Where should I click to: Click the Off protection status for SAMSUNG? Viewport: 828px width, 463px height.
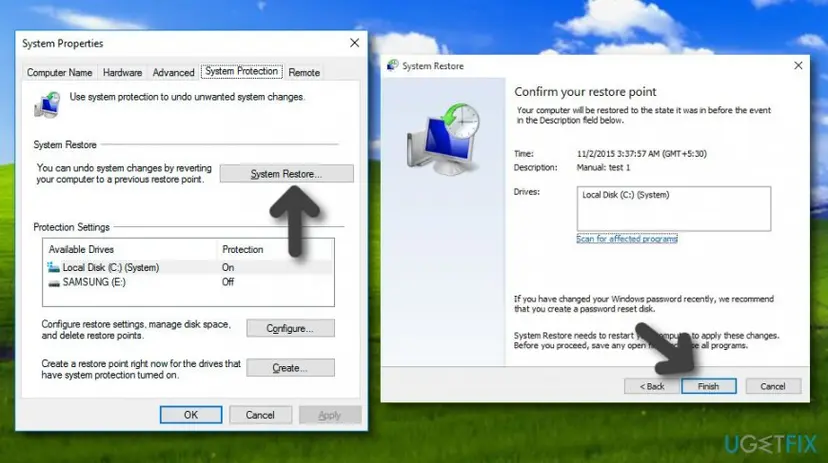click(228, 282)
